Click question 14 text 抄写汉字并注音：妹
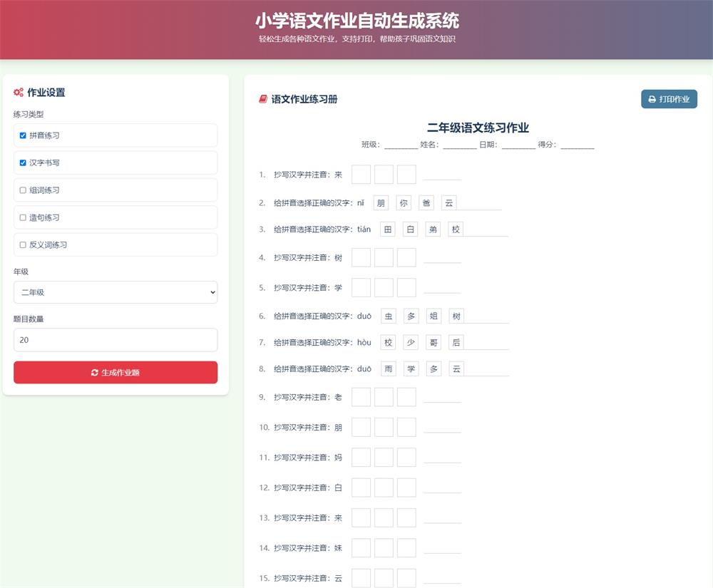The width and height of the screenshot is (713, 588). click(308, 548)
